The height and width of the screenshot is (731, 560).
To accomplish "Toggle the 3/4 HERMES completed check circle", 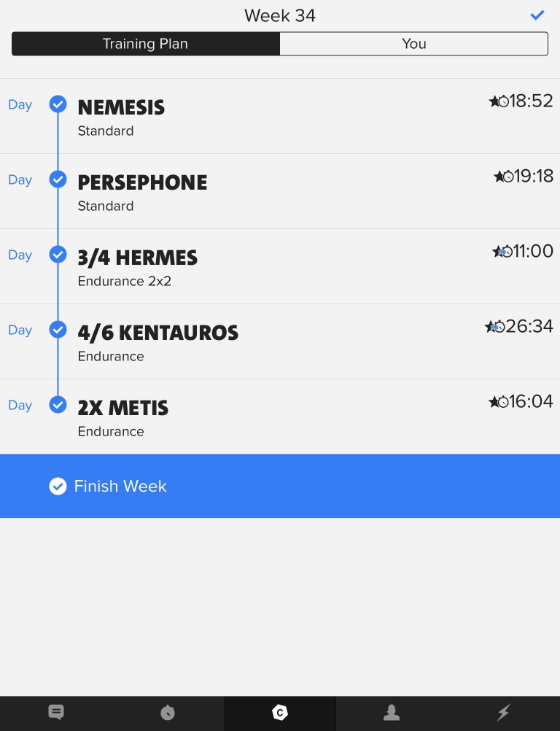I will [58, 255].
